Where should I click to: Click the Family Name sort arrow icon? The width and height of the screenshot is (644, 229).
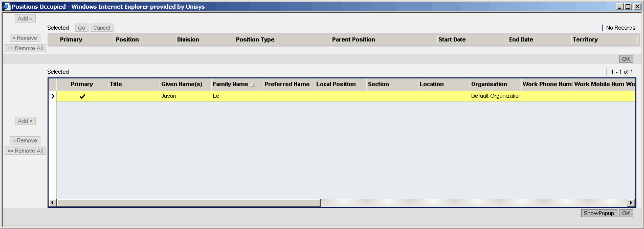pos(252,85)
